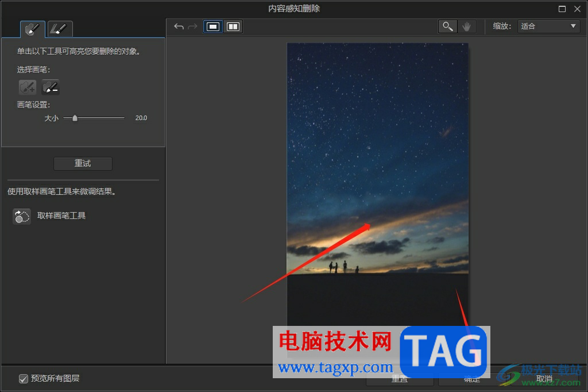Choose the add-to-selection brush
The height and width of the screenshot is (392, 588).
coord(28,87)
